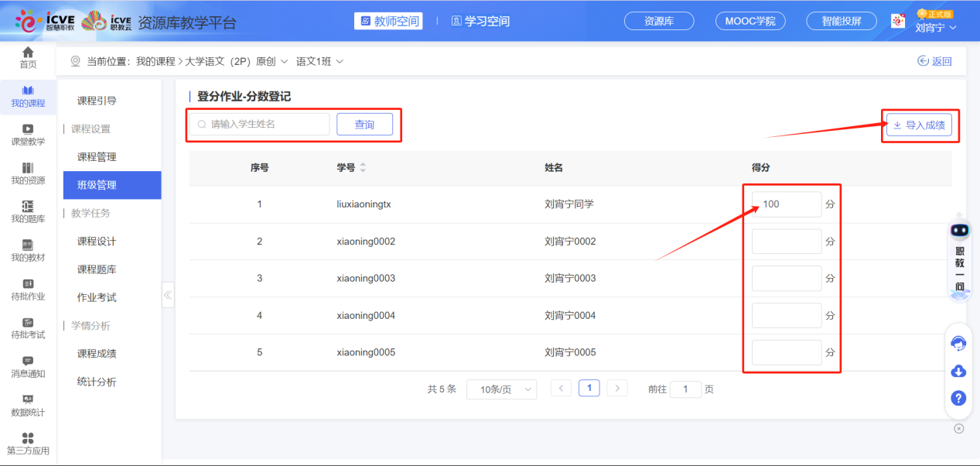Screen dimensions: 980x466
Task: Open 待批作业 pending homework icon
Action: click(x=28, y=290)
